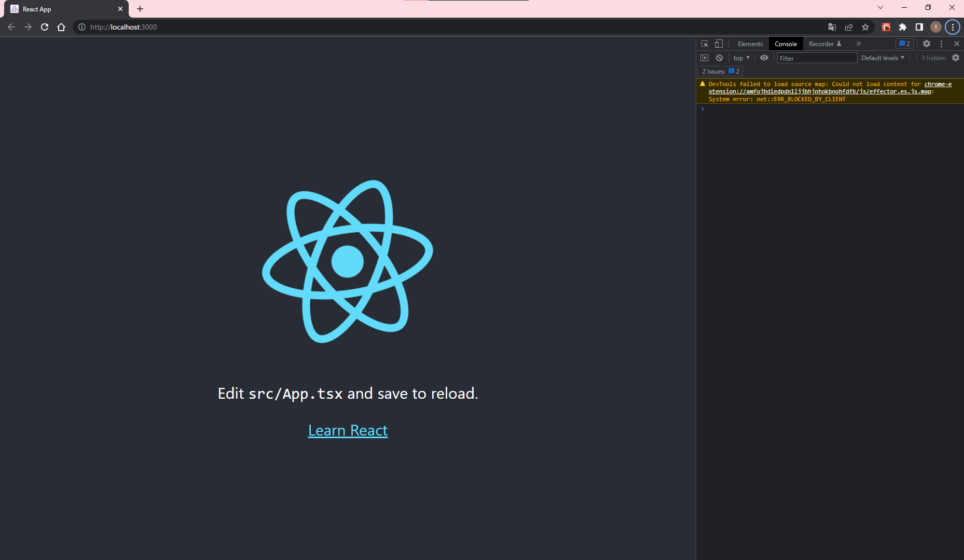Go back to the previous page

click(11, 27)
